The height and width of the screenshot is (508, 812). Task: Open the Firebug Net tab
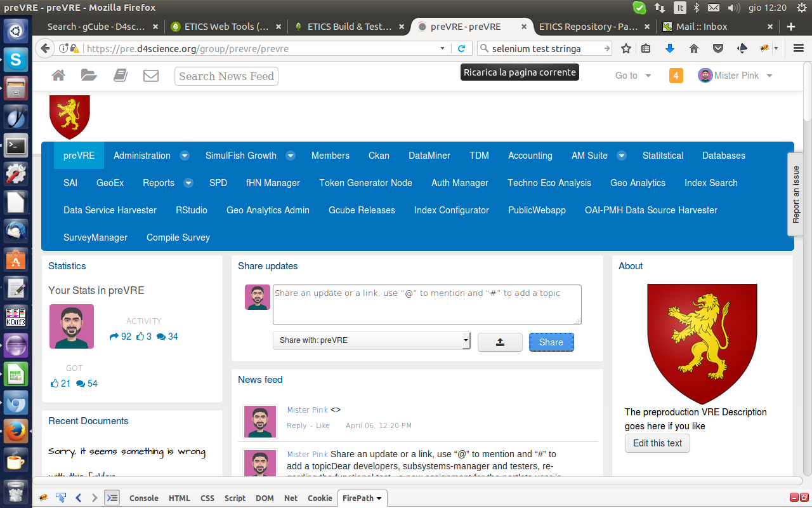point(291,498)
